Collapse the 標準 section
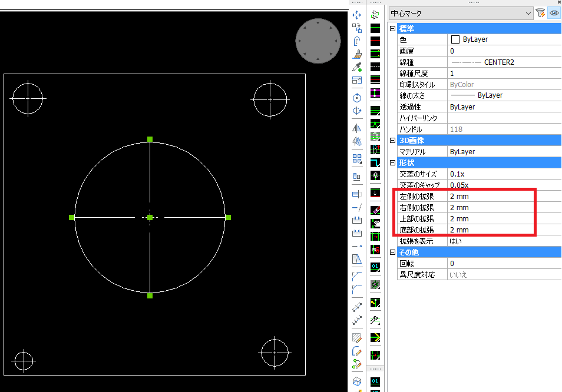The height and width of the screenshot is (392, 562). (392, 28)
